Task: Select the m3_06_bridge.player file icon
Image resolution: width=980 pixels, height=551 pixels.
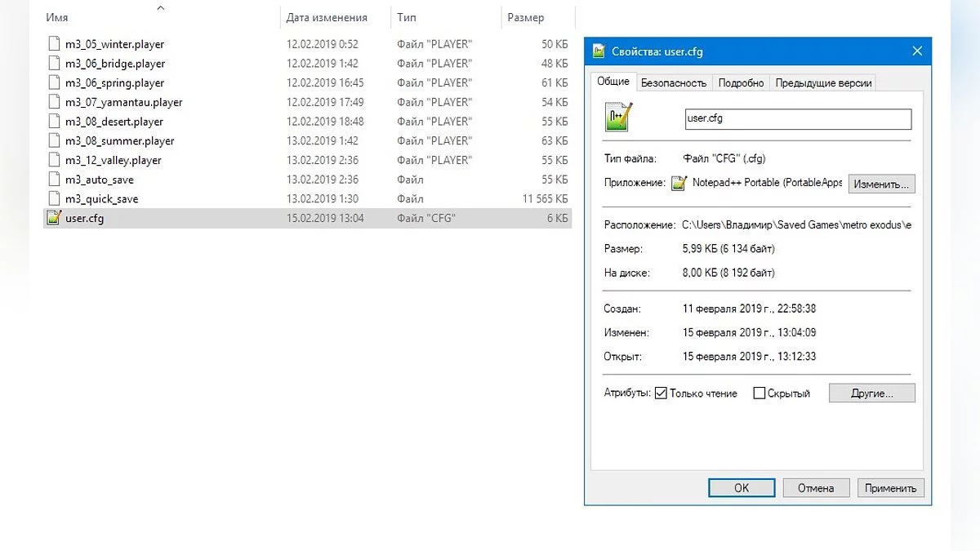Action: coord(54,64)
